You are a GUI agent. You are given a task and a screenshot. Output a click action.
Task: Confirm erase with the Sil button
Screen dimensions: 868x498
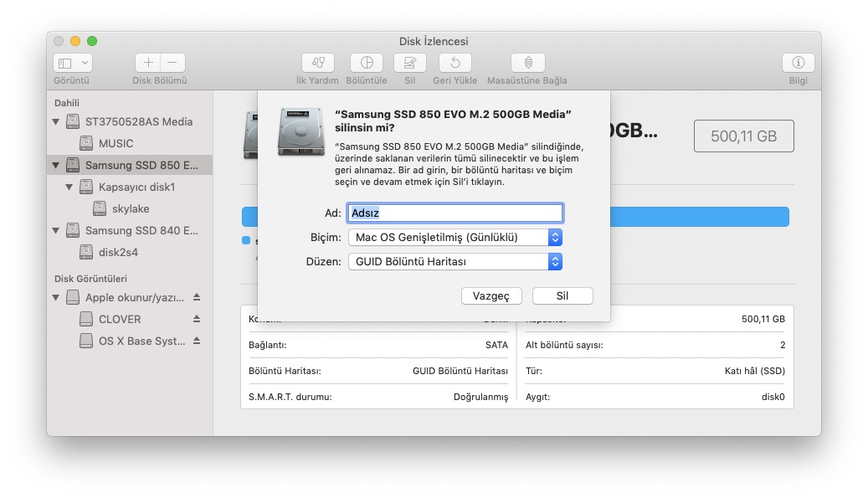coord(562,296)
